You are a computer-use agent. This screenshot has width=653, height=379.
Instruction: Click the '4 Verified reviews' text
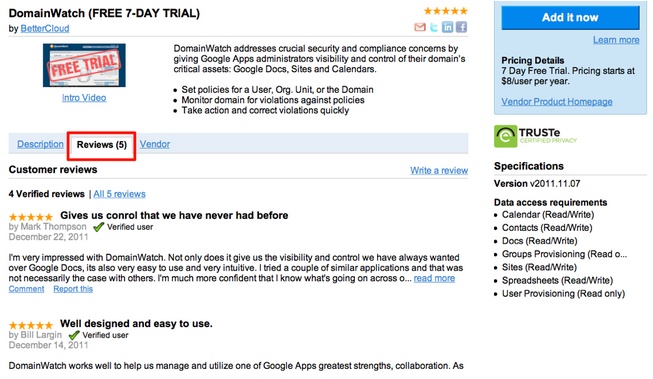pyautogui.click(x=47, y=194)
